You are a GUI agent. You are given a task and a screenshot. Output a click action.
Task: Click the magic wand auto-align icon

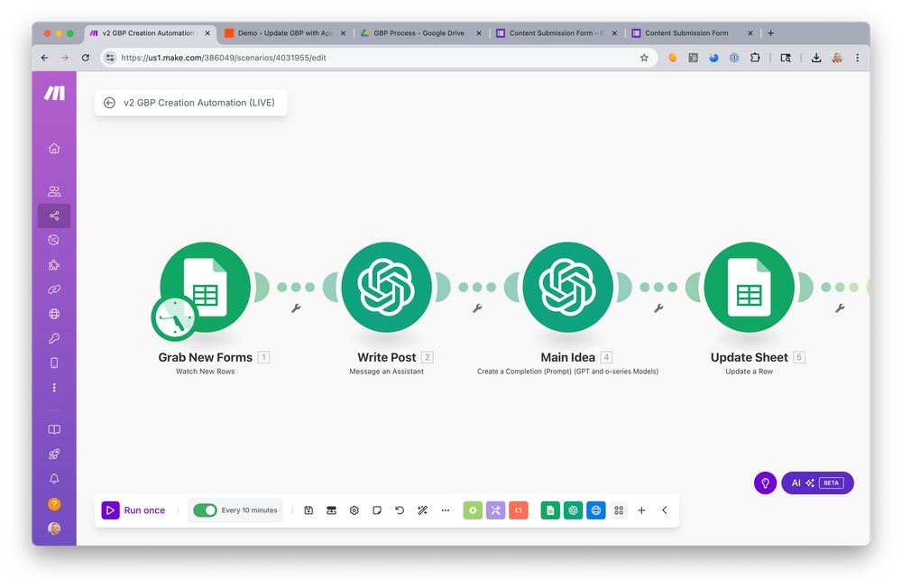coord(422,510)
